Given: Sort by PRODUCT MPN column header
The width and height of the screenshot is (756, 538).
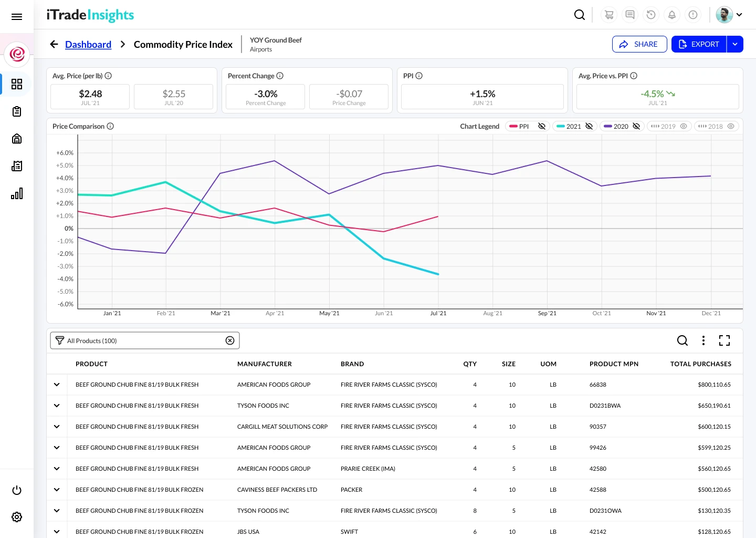Looking at the screenshot, I should [614, 364].
